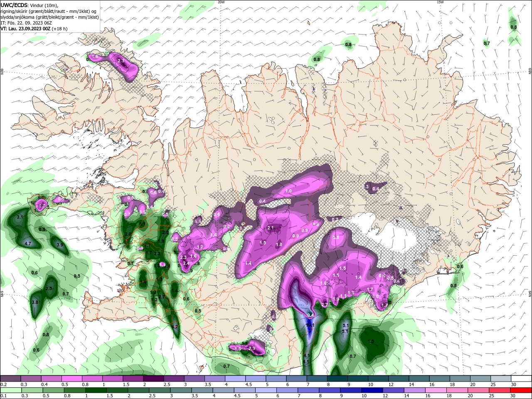This screenshot has width=532, height=399.
Task: Select the first grey-purple snow swatch labeled 0.2
Action: pyautogui.click(x=10, y=379)
